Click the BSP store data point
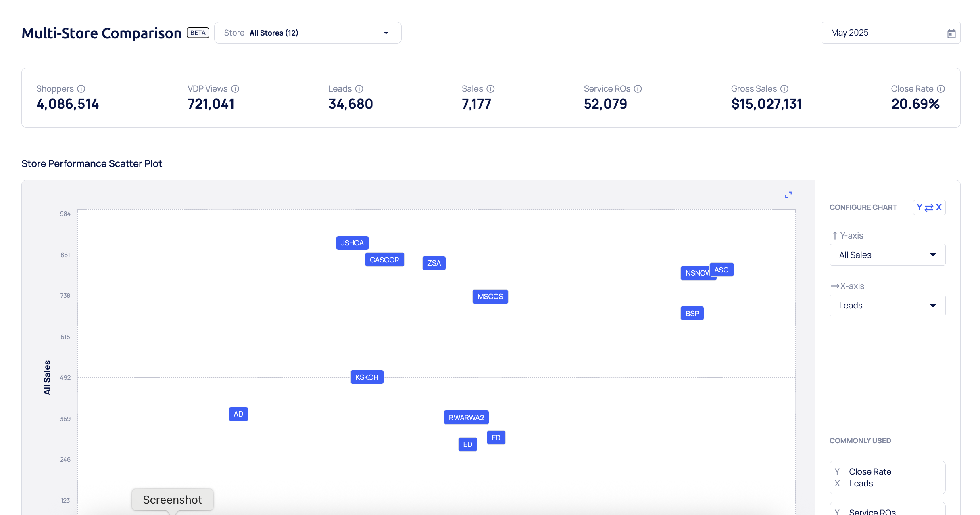Screen dimensions: 980x515 click(x=692, y=314)
